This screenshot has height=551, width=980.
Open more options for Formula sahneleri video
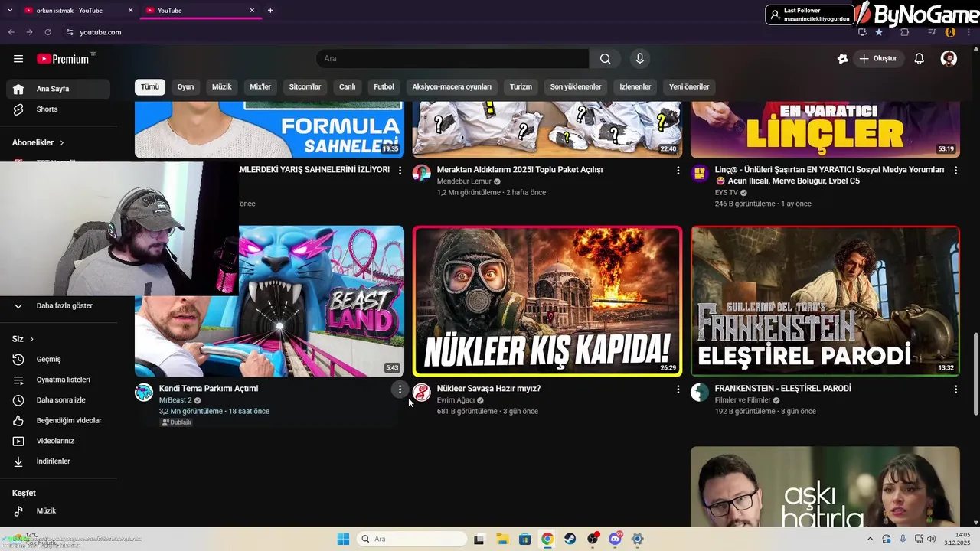point(400,171)
